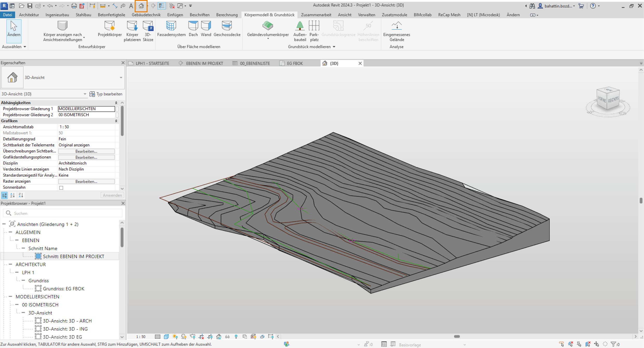644x348 pixels.
Task: Click the Crop View icon in view bar
Action: [x=201, y=337]
